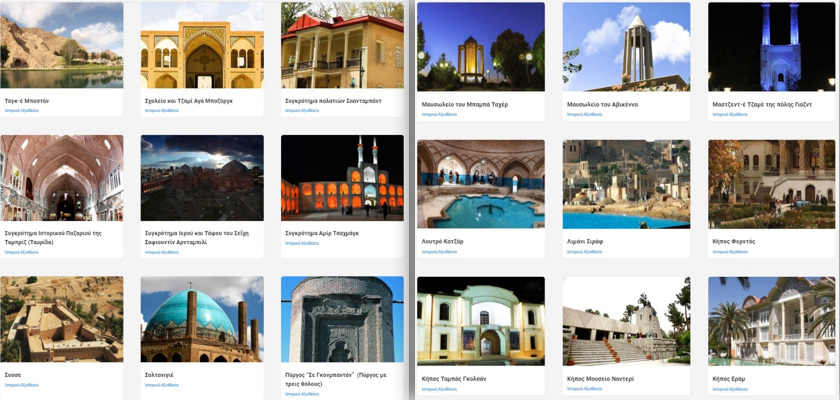Click the Σχολείο και Τζαμί Αγά Μποζόργκ title
Screen dimensions: 840x400
[189, 101]
